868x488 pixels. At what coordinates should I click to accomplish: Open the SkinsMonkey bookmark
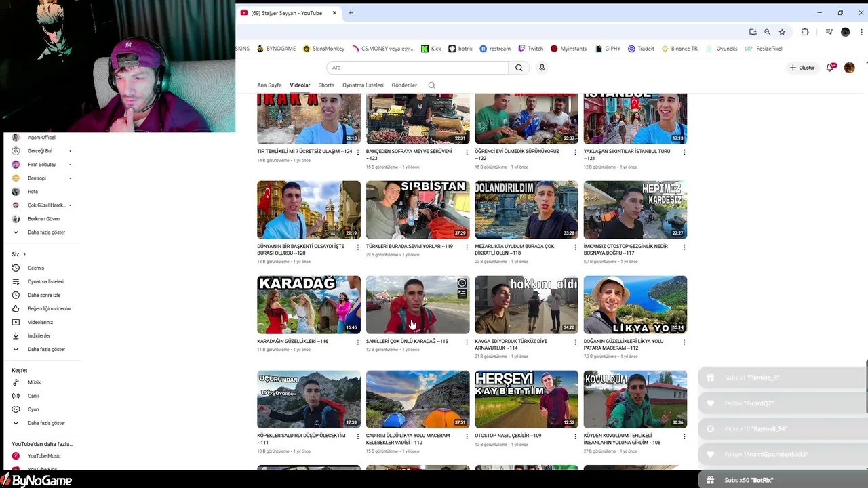point(324,49)
